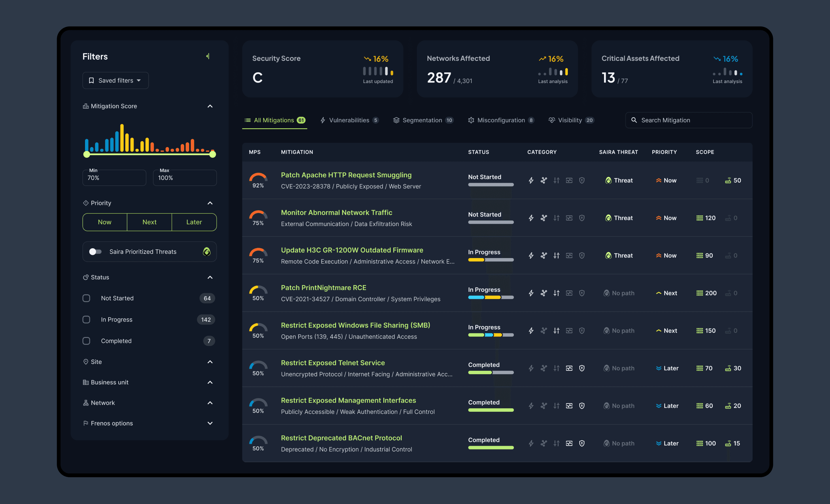This screenshot has width=830, height=504.
Task: Click shield category icon in Telnet Service row
Action: tap(582, 368)
